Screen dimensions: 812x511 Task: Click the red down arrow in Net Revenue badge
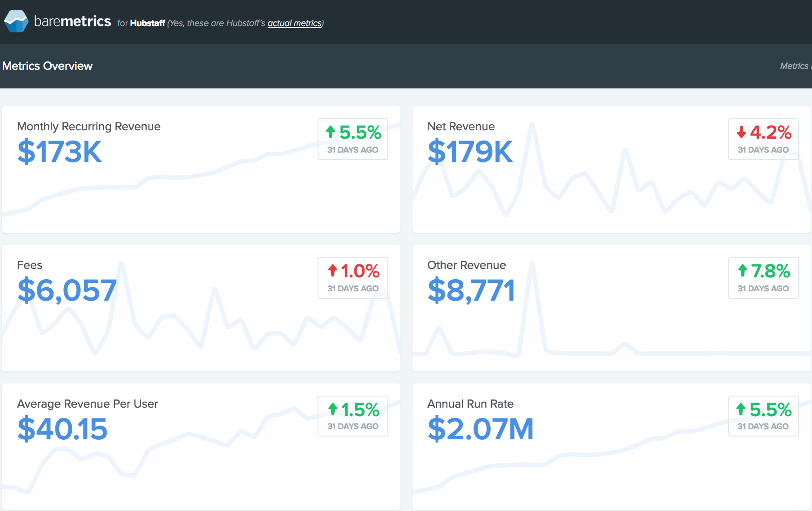(742, 132)
